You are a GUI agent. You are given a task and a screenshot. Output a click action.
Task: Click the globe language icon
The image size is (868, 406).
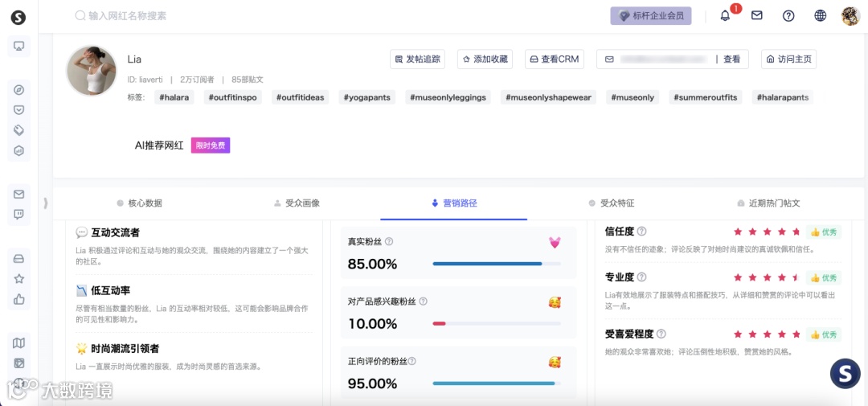pos(821,15)
